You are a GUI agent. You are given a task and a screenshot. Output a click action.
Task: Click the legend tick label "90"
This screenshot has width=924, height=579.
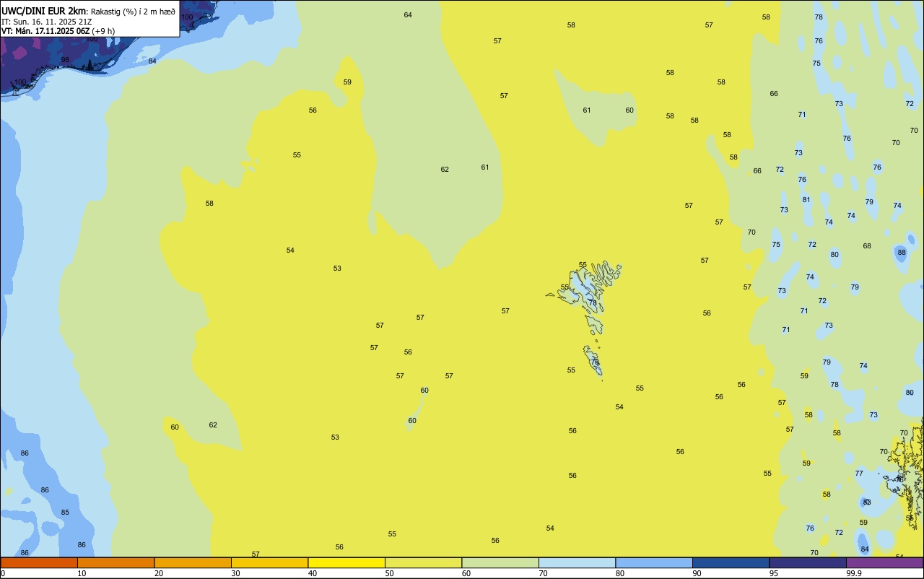point(697,573)
